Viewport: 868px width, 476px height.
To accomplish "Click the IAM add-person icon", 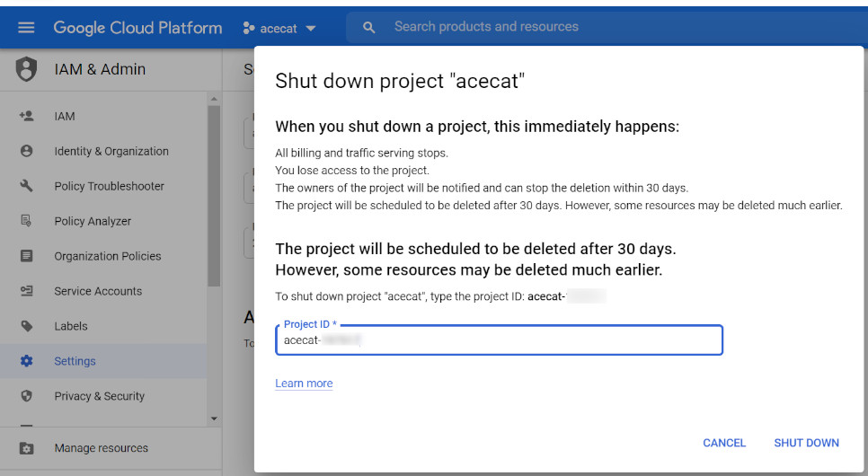I will click(26, 116).
